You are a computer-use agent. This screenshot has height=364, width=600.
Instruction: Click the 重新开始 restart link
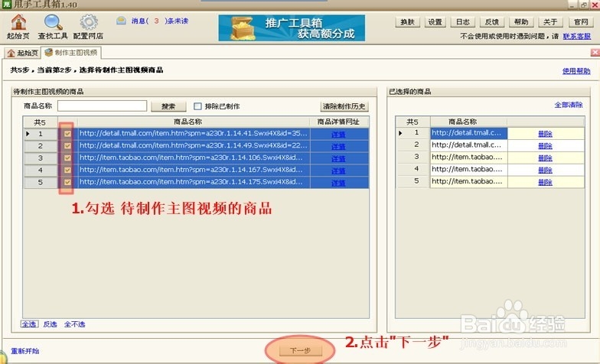pos(24,351)
